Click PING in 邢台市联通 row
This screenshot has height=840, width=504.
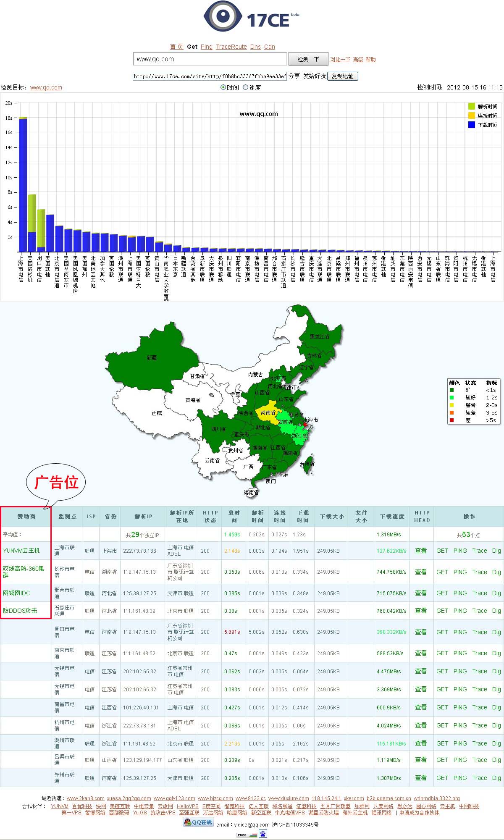pyautogui.click(x=460, y=593)
